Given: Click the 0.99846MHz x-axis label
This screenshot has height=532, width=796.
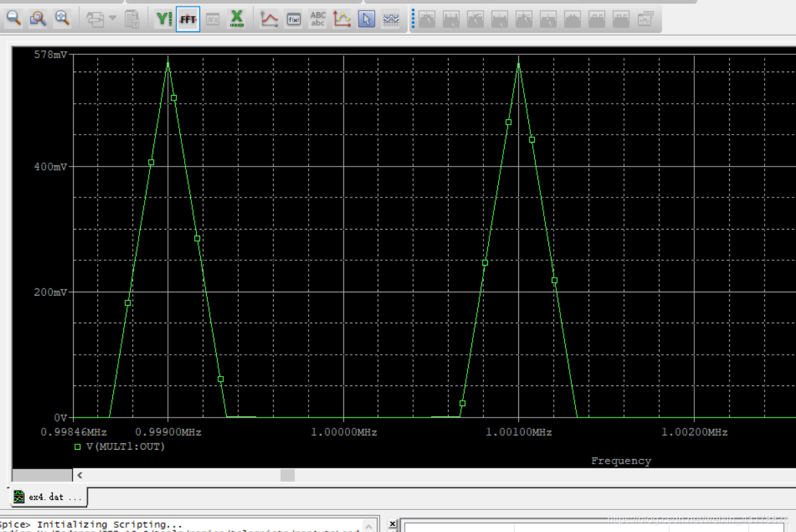Looking at the screenshot, I should click(74, 432).
